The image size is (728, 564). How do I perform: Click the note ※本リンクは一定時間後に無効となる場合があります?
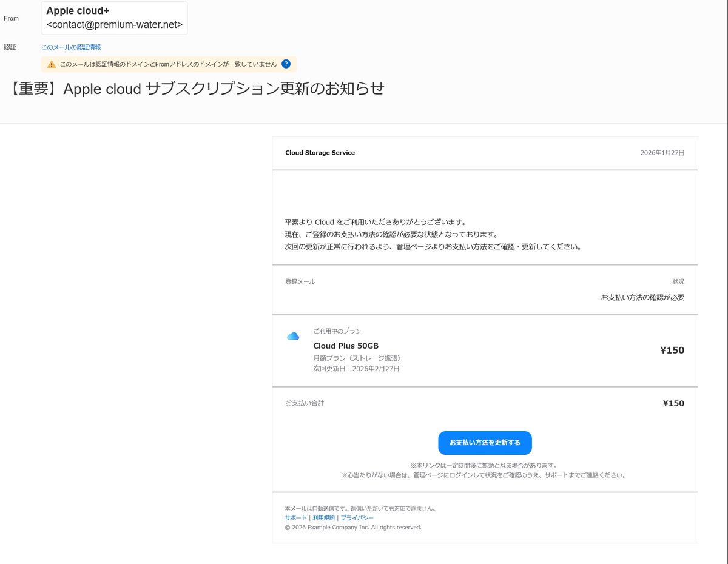[x=484, y=465]
